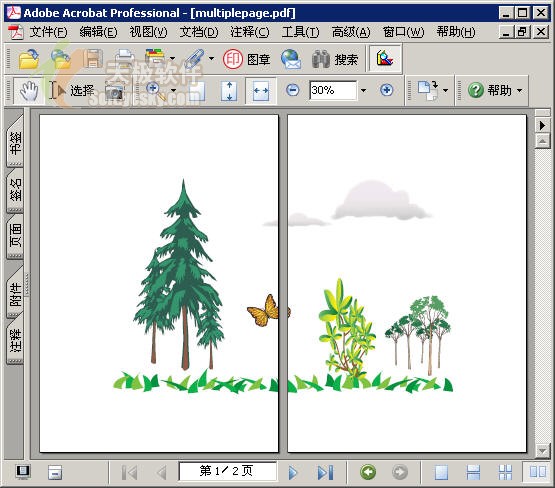Click the Create PDF from web page icon
The width and height of the screenshot is (555, 488).
[61, 59]
